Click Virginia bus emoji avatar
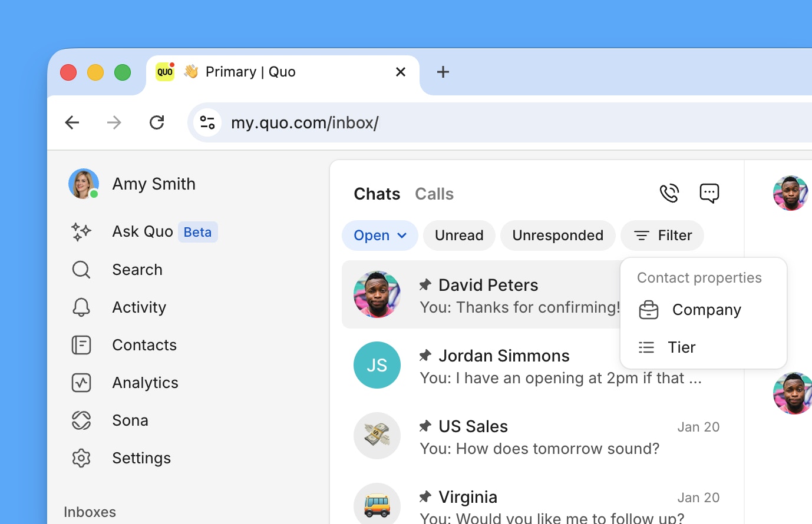 377,504
